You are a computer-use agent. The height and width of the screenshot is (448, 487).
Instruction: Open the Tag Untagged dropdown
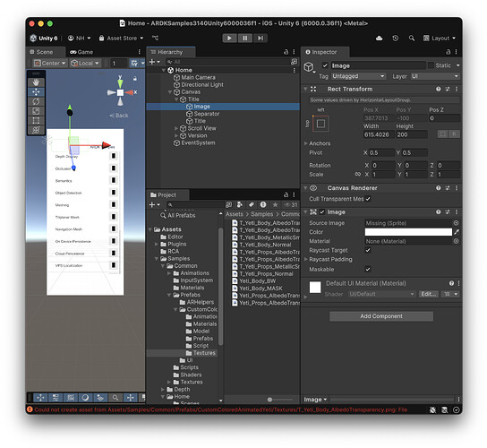click(x=358, y=76)
